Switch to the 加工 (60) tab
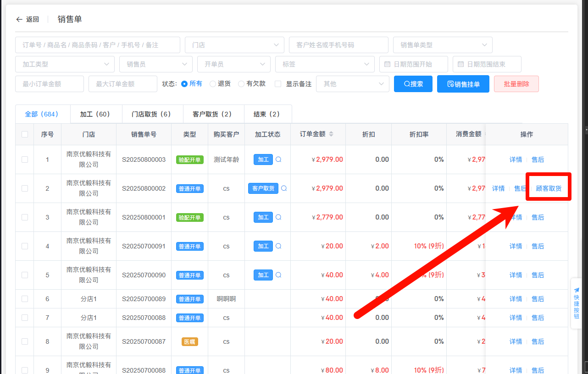Screen dimensions: 588x374 coord(96,114)
